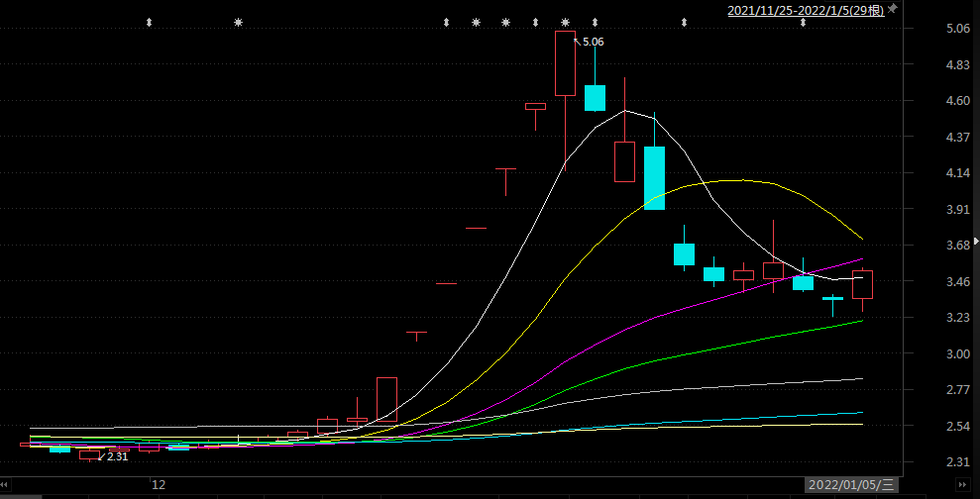Click the last red candle on the right
The height and width of the screenshot is (499, 980).
[x=862, y=284]
